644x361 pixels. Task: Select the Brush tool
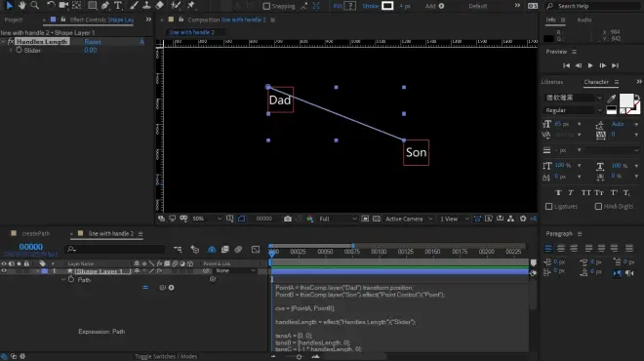(x=134, y=5)
